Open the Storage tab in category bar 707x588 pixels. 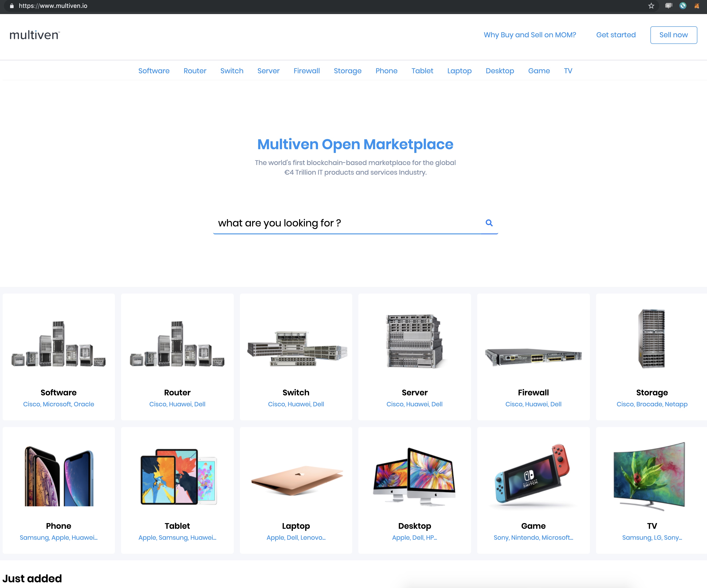pos(347,71)
